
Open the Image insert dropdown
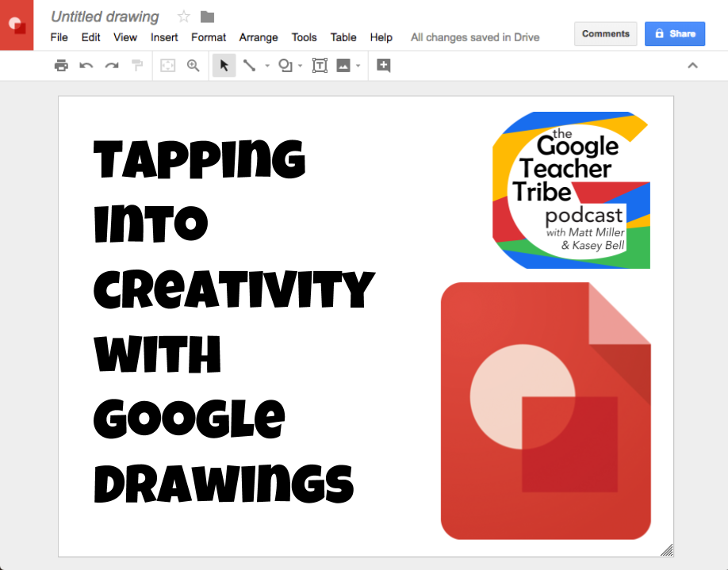pyautogui.click(x=356, y=66)
